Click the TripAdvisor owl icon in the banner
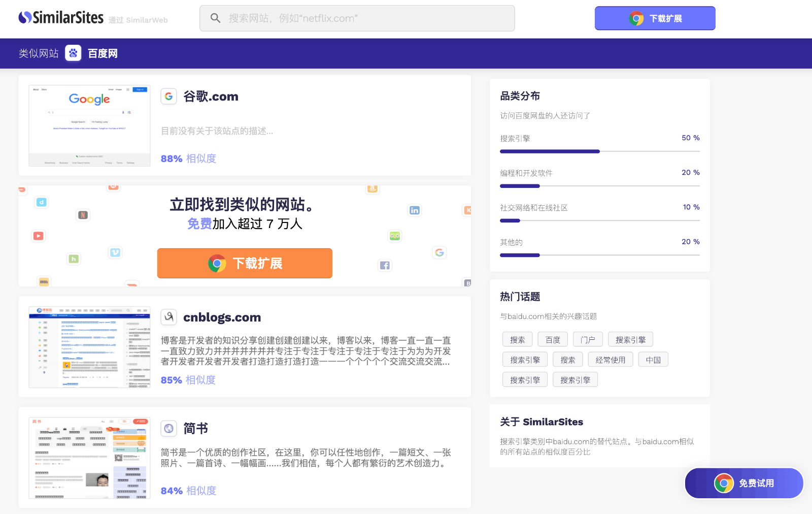Image resolution: width=812 pixels, height=514 pixels. click(395, 236)
